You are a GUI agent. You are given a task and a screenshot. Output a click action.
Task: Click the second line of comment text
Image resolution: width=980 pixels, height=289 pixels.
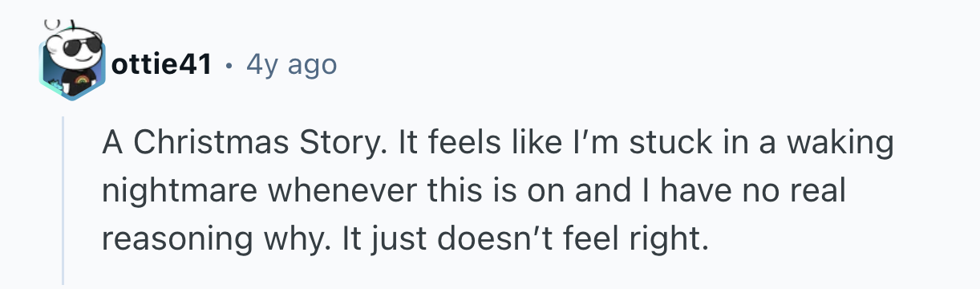coord(474,191)
